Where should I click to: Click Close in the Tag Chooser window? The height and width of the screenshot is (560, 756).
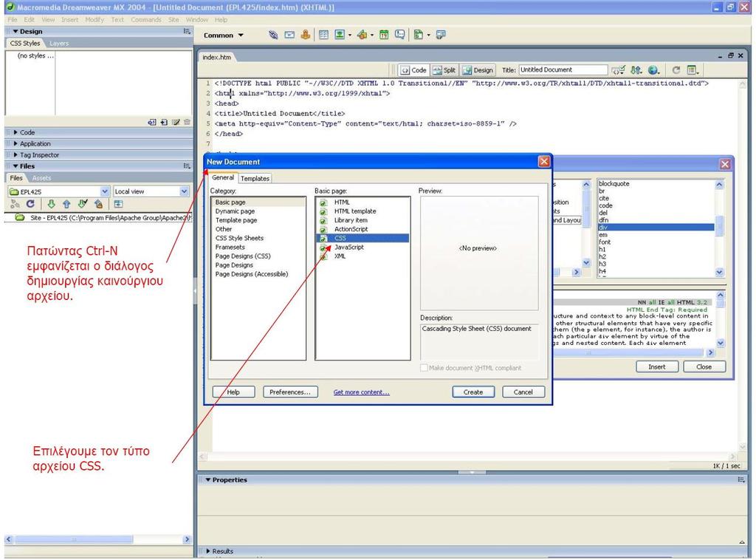point(704,366)
